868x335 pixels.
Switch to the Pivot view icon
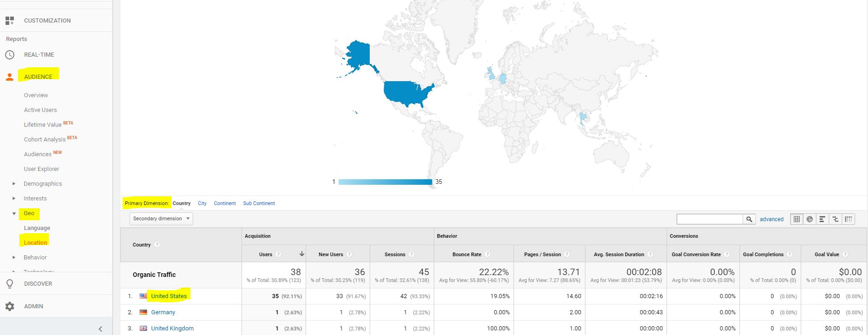848,219
